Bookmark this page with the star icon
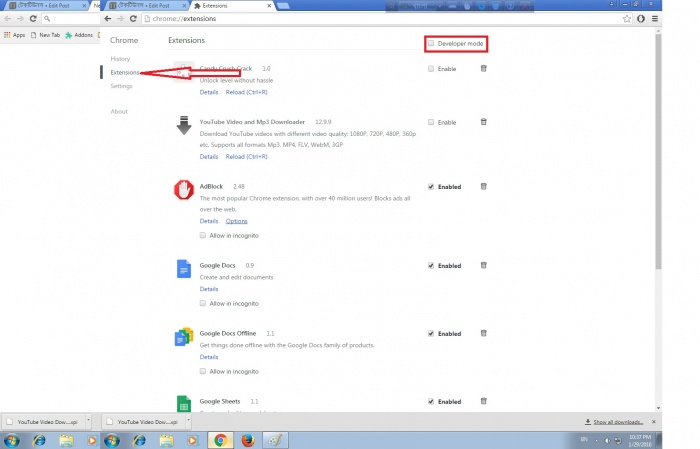Viewport: 700px width, 449px height. tap(627, 19)
